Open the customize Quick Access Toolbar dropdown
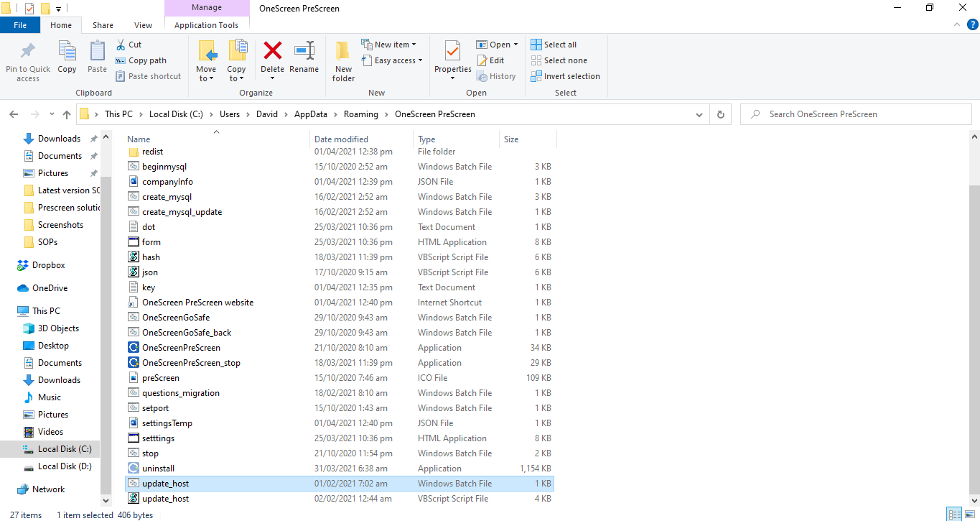Viewport: 980px width, 521px height. pos(58,9)
